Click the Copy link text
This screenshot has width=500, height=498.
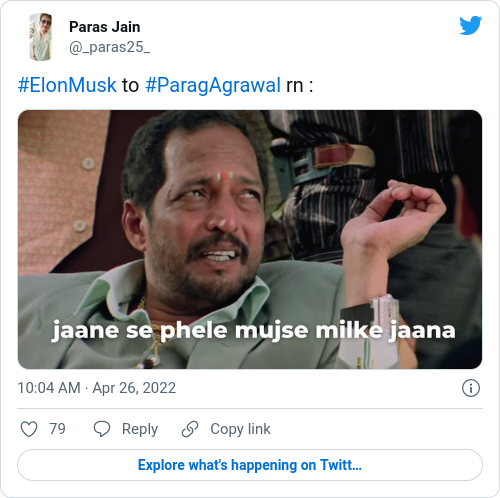pyautogui.click(x=240, y=429)
